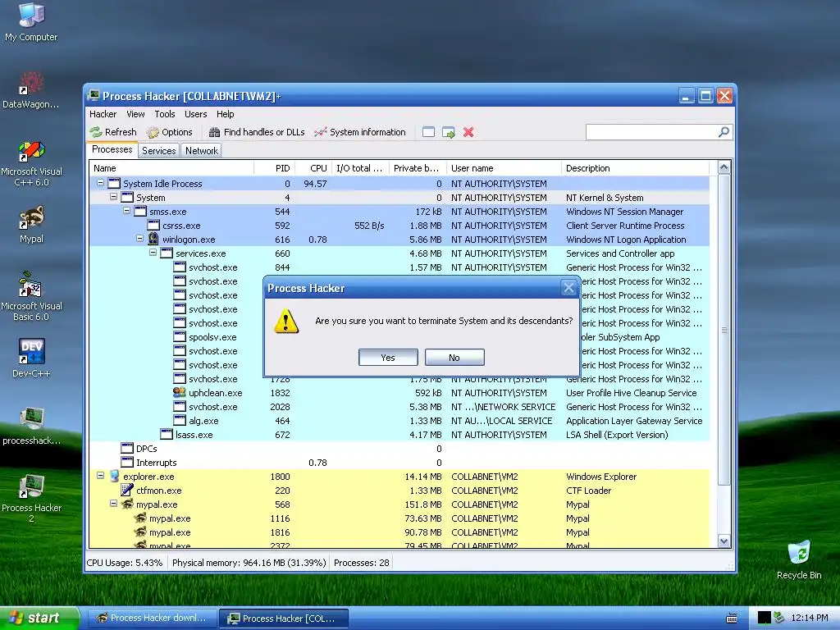Select the DataWagon desktop shortcut

coord(31,89)
